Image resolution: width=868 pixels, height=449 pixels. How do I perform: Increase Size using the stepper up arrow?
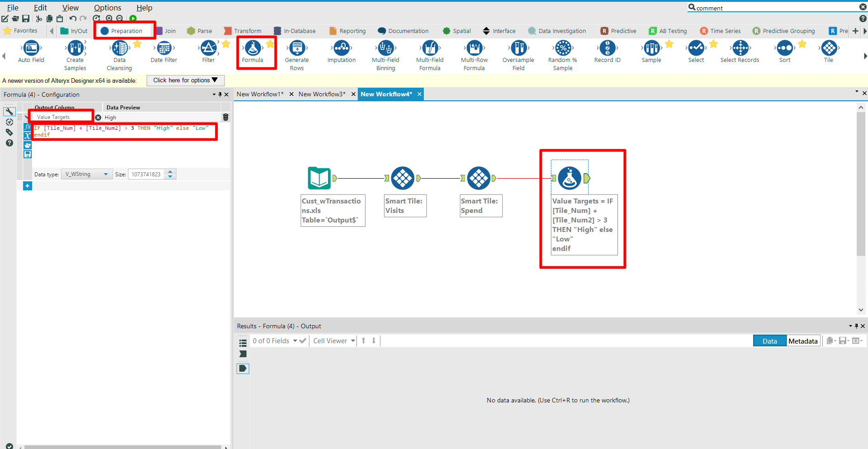point(170,171)
